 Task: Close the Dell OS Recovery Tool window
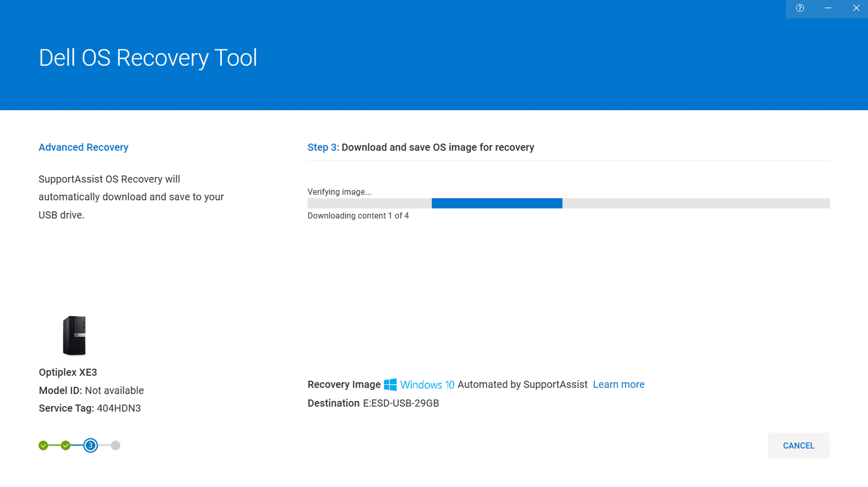tap(856, 8)
